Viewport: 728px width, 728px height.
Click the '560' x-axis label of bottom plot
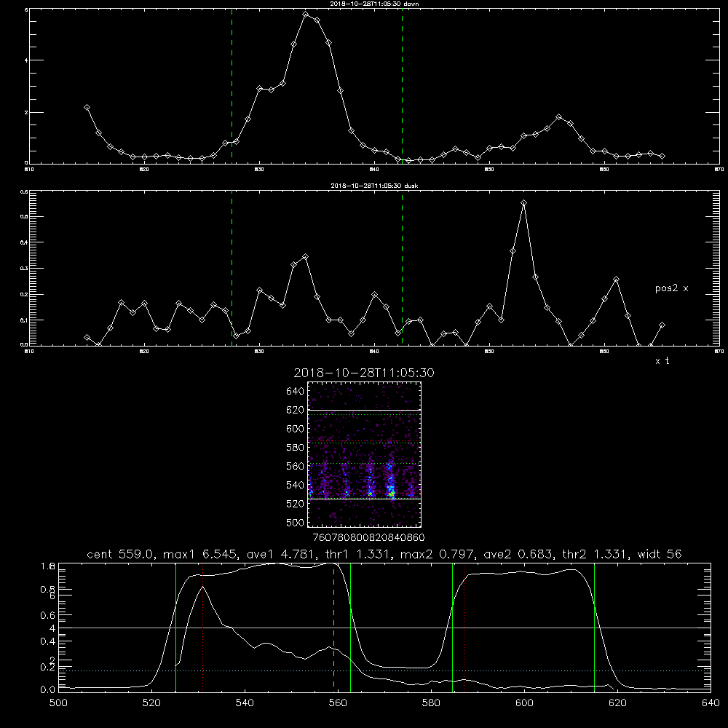[x=338, y=703]
